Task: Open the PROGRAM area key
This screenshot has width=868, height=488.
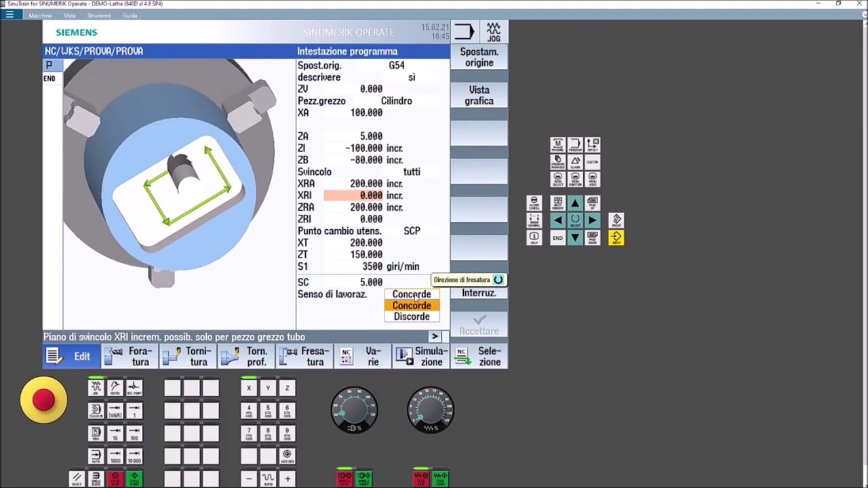Action: pos(575,144)
